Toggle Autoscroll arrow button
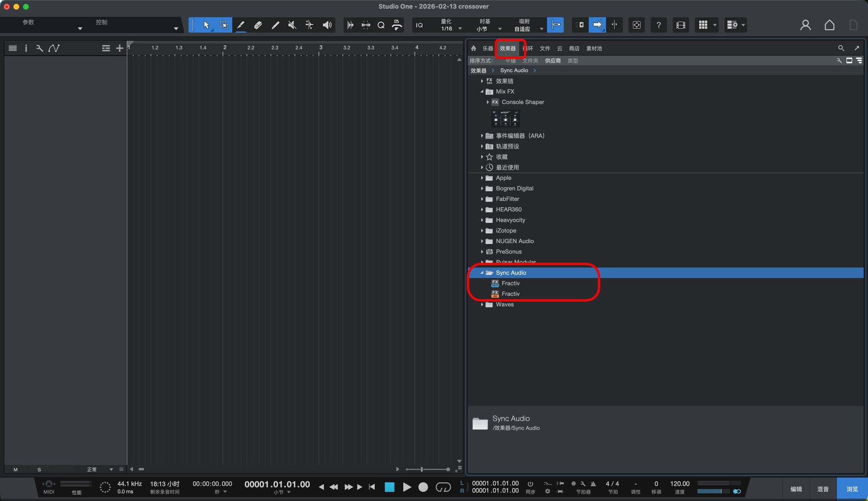 [597, 25]
